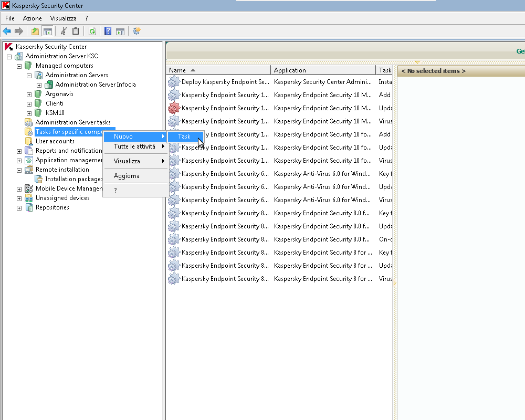The width and height of the screenshot is (525, 420).
Task: Open the Azione menu
Action: click(32, 18)
